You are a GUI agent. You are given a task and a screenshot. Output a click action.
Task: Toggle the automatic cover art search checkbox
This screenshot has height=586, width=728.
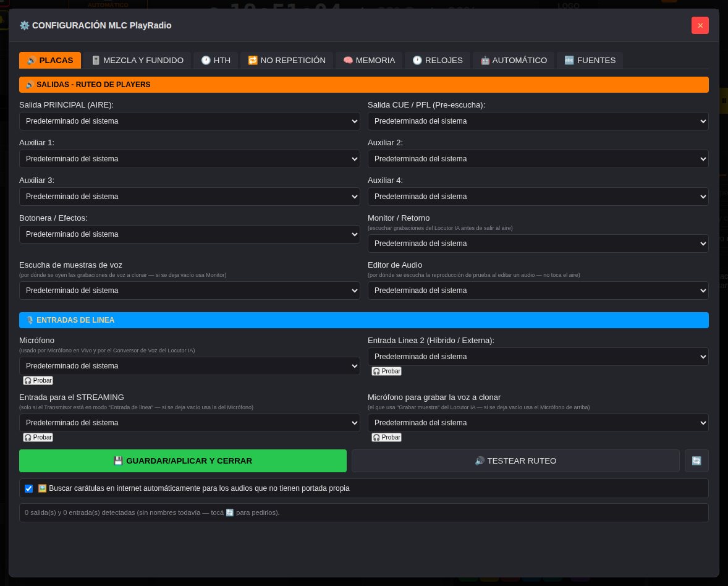29,488
